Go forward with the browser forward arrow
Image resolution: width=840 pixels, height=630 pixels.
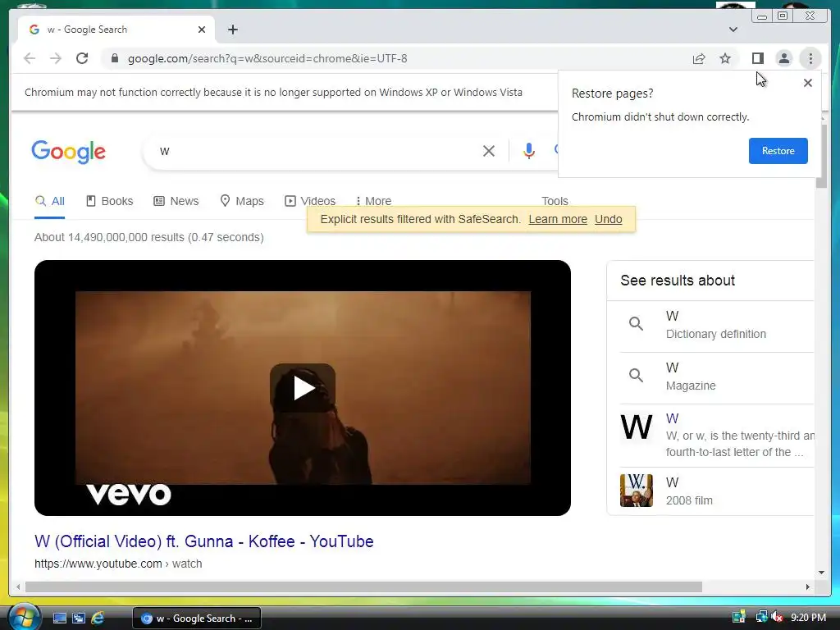[x=56, y=58]
